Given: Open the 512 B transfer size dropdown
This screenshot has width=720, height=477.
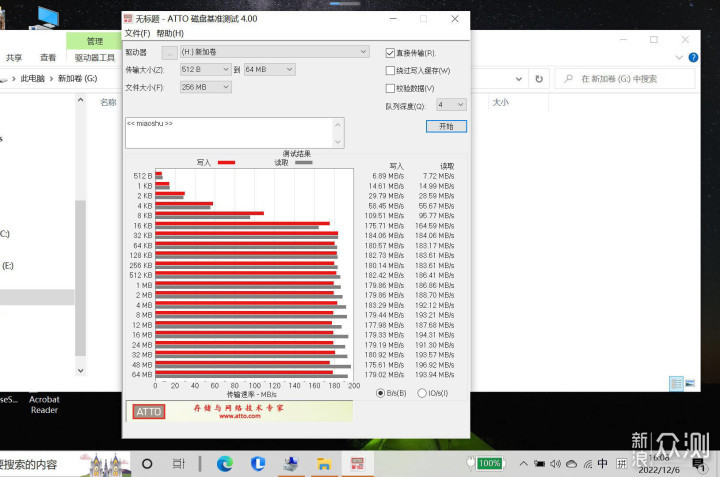Looking at the screenshot, I should pyautogui.click(x=205, y=69).
